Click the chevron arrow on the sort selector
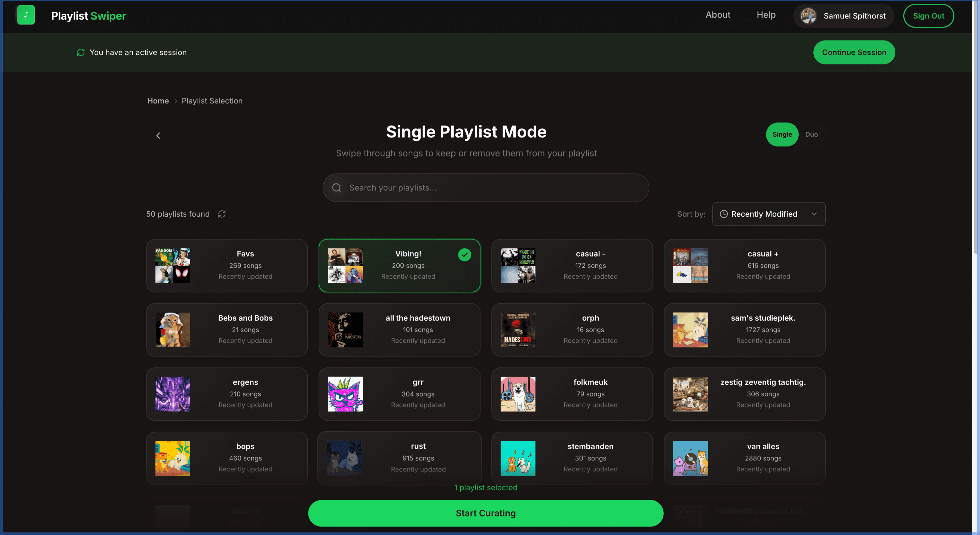This screenshot has width=980, height=535. click(814, 214)
